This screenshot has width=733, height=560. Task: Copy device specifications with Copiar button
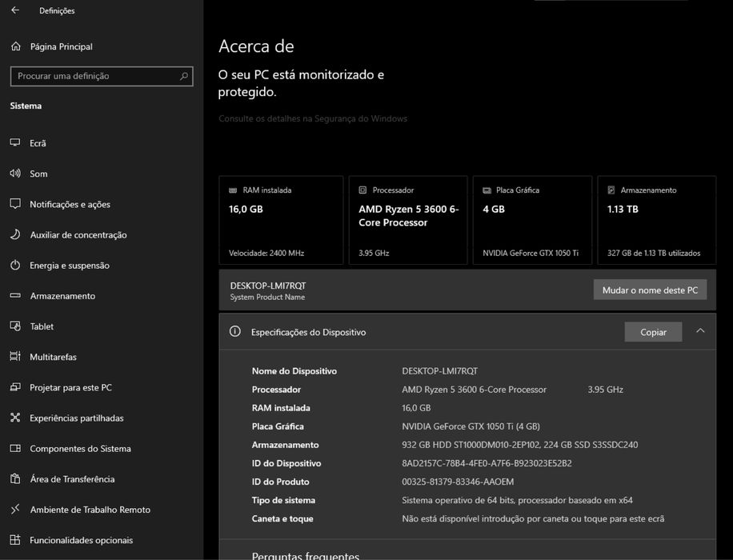(653, 332)
